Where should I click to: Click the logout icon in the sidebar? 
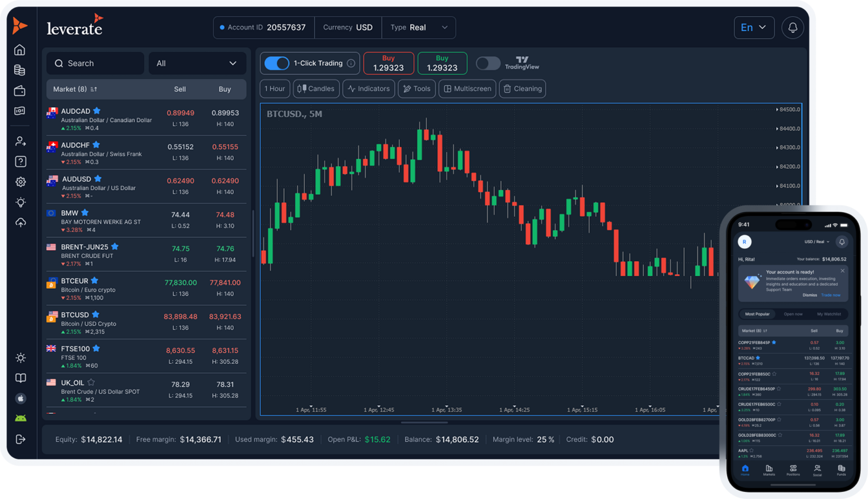pyautogui.click(x=20, y=439)
